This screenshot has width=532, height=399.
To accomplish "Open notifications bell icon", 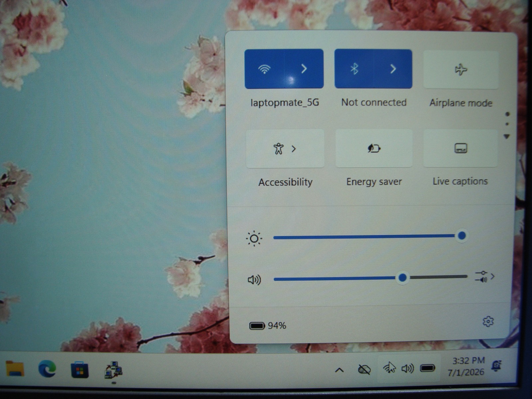I will point(496,366).
